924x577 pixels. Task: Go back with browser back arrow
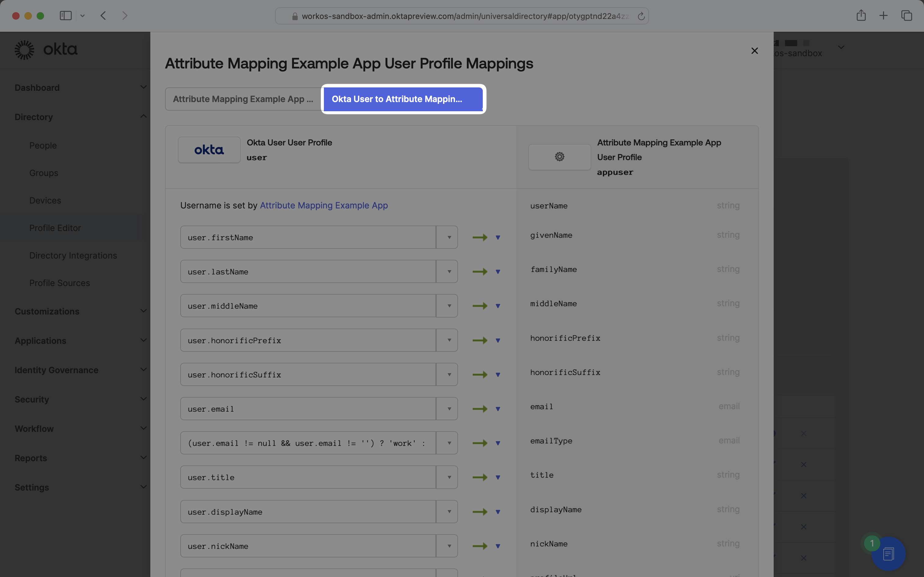103,16
